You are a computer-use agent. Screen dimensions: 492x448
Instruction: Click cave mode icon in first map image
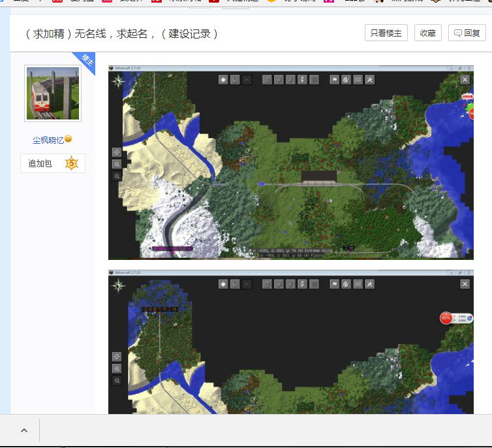[247, 80]
